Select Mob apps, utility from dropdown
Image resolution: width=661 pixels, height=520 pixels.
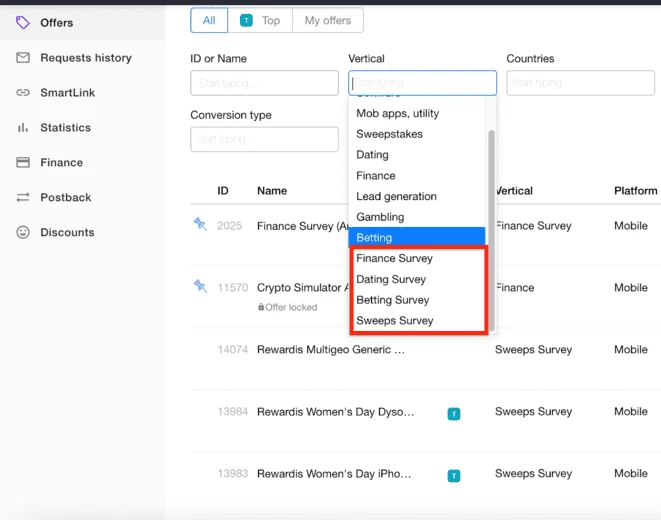click(x=416, y=113)
